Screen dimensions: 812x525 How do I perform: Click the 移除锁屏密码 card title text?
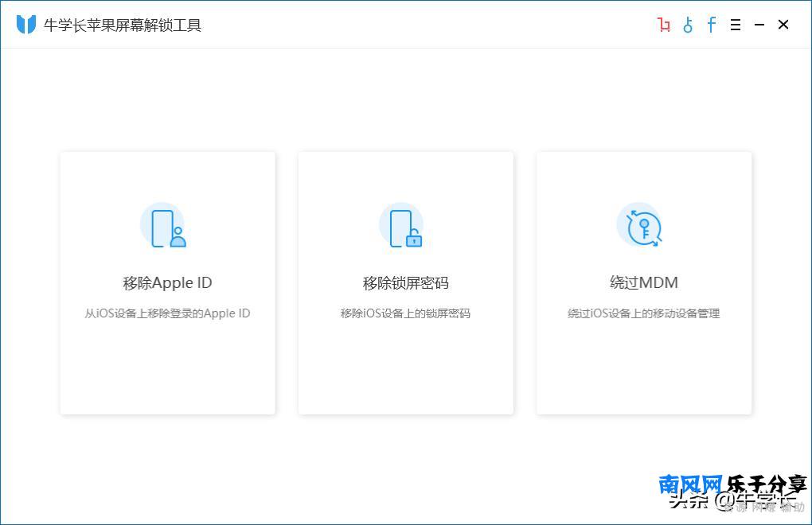tap(405, 282)
